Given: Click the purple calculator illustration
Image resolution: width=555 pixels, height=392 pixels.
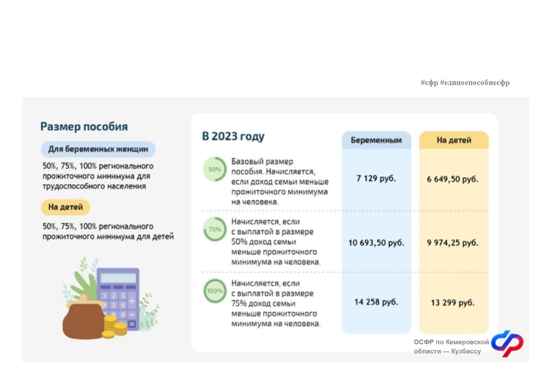Looking at the screenshot, I should tap(118, 298).
